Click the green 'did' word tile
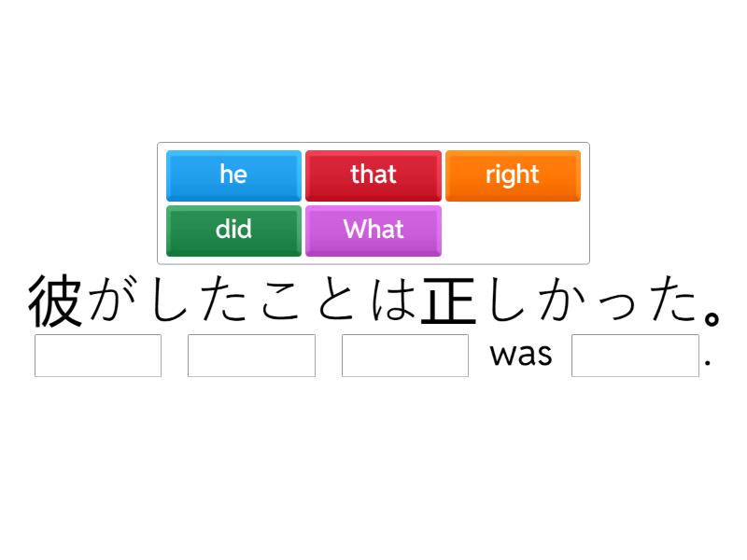The height and width of the screenshot is (560, 747). click(233, 230)
